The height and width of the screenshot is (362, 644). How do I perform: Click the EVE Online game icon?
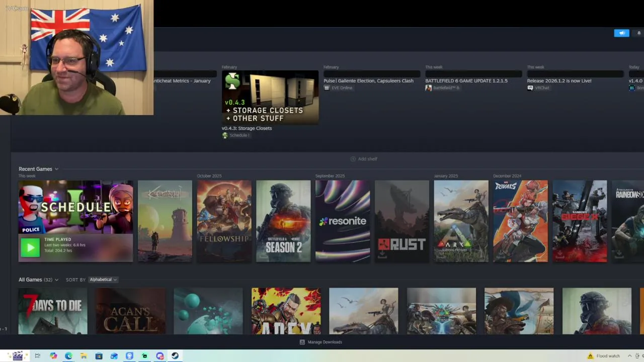327,87
